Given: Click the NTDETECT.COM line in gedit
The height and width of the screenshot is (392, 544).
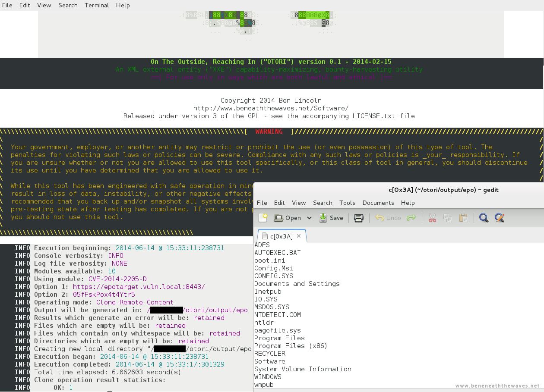Looking at the screenshot, I should coord(278,315).
